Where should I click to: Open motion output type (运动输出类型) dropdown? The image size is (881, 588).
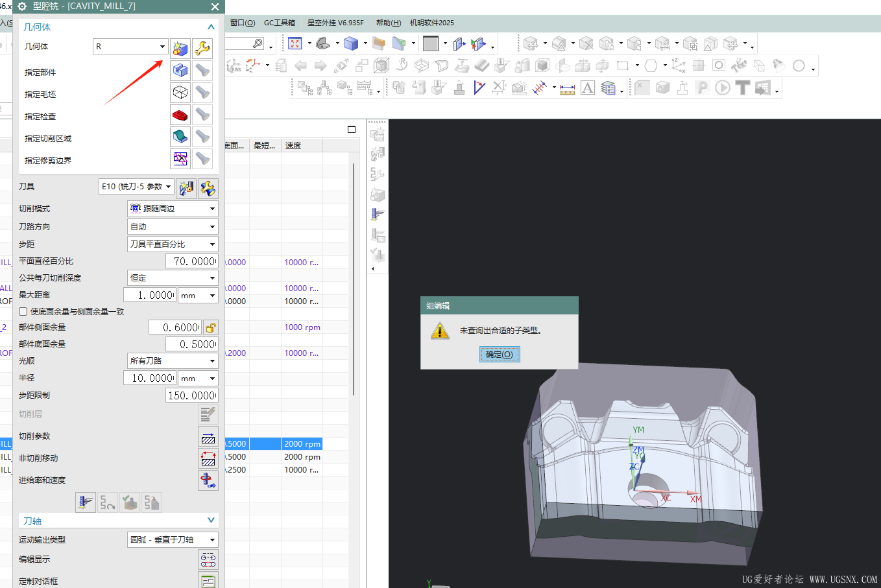[x=173, y=540]
